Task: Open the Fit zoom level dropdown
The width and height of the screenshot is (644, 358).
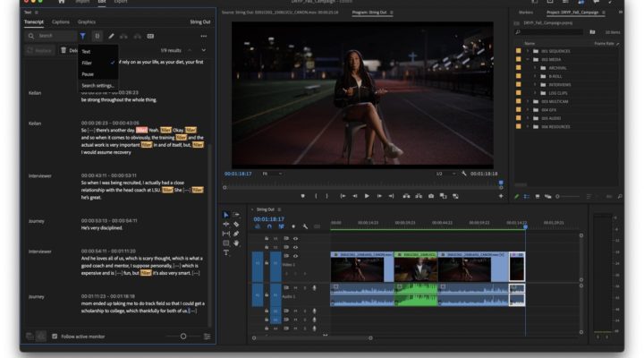Action: [x=272, y=174]
